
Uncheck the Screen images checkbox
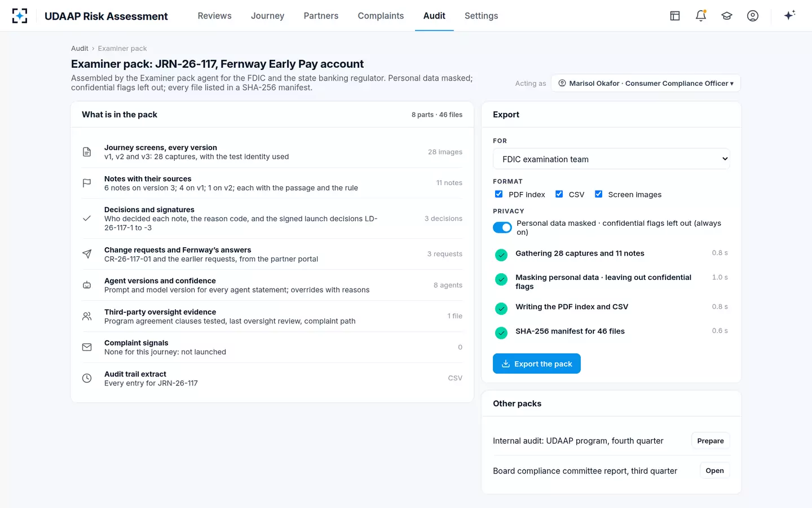point(598,194)
